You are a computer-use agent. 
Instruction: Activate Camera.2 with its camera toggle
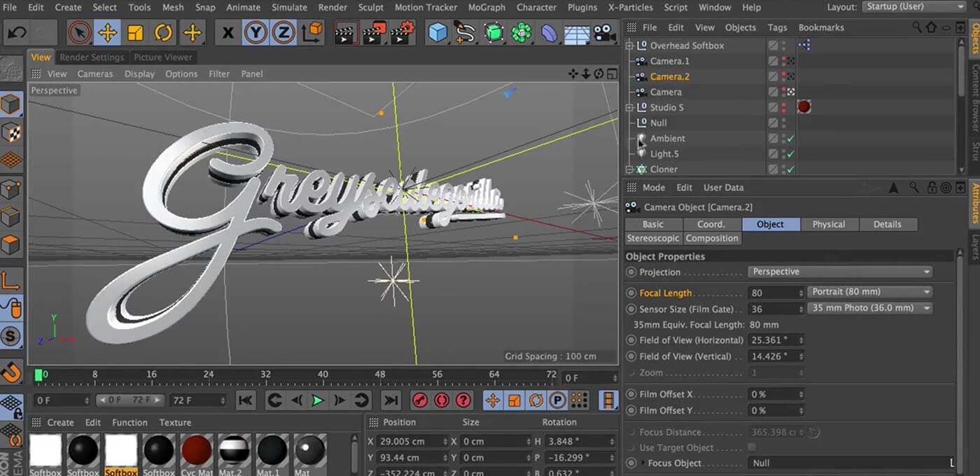tap(790, 76)
